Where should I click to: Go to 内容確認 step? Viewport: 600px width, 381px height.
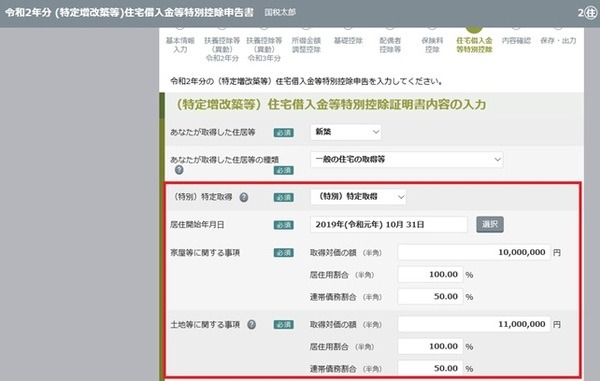516,41
